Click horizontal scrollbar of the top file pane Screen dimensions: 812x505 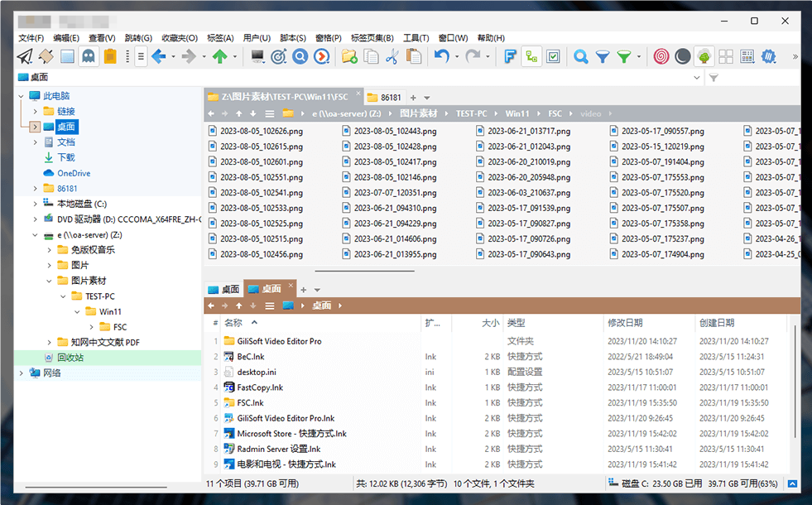click(x=364, y=271)
